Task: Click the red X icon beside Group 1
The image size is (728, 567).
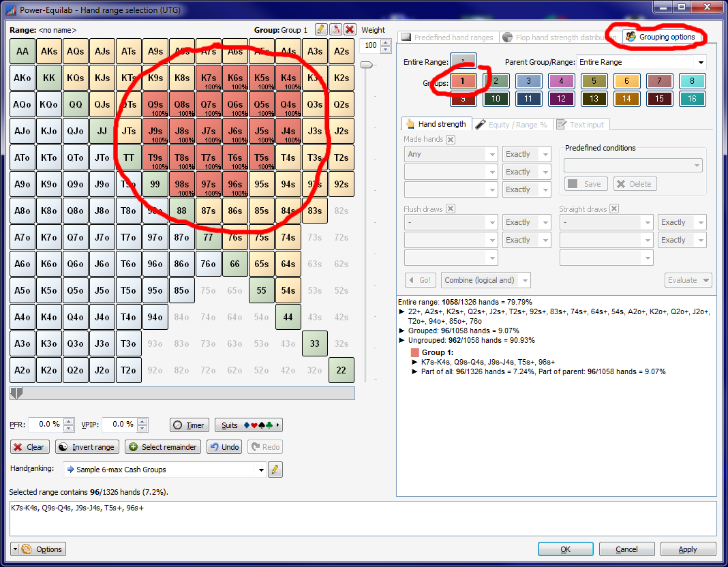Action: pos(350,30)
